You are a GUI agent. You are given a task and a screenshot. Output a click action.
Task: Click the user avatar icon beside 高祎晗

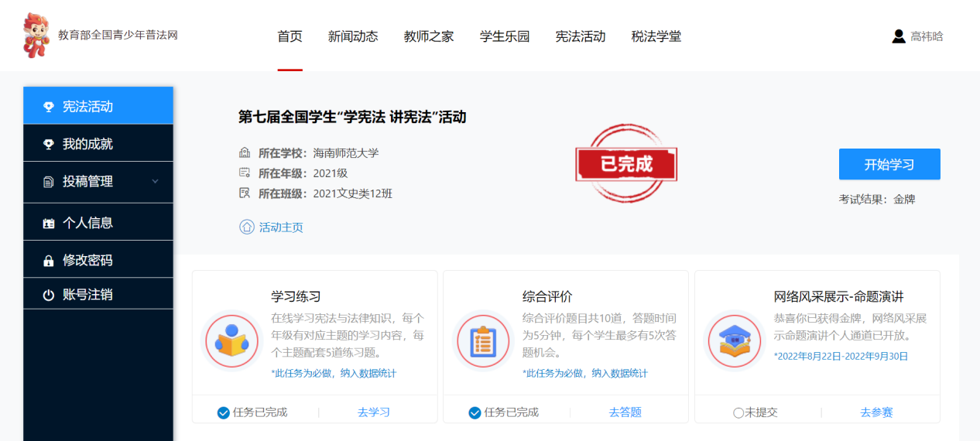pyautogui.click(x=899, y=36)
